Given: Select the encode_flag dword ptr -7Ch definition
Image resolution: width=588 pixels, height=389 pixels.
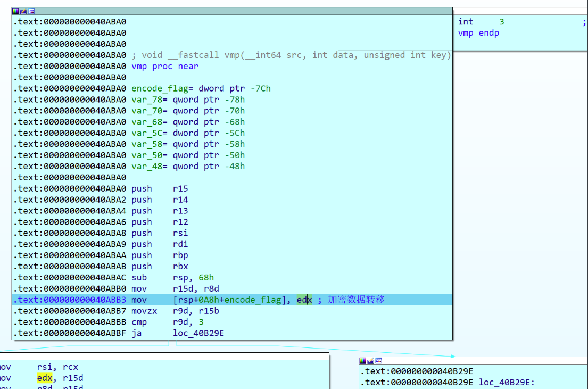Looking at the screenshot, I should pos(201,88).
